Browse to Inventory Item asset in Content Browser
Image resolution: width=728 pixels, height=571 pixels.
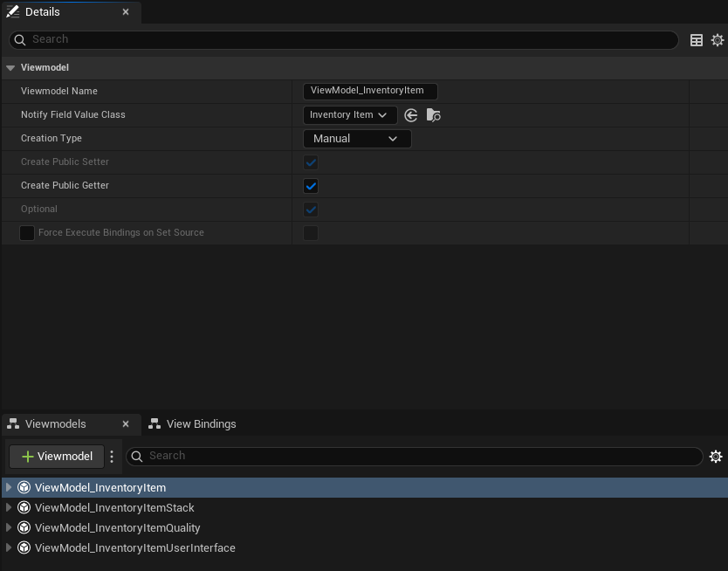(433, 114)
